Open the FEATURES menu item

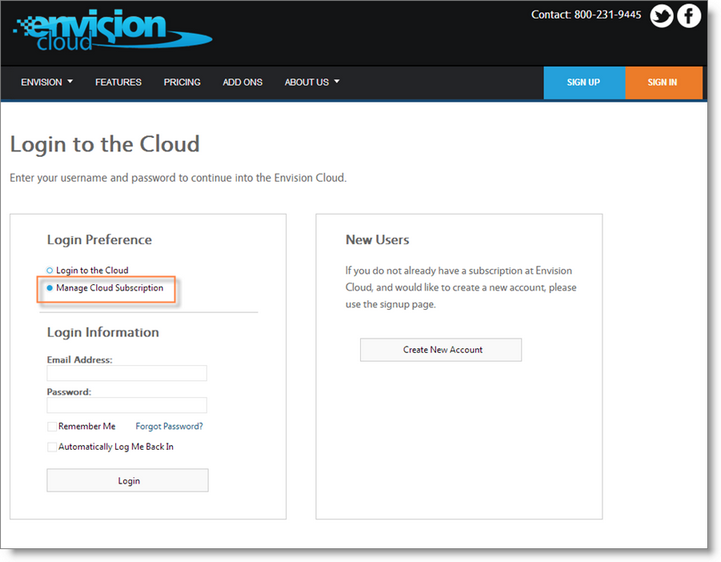pos(118,82)
